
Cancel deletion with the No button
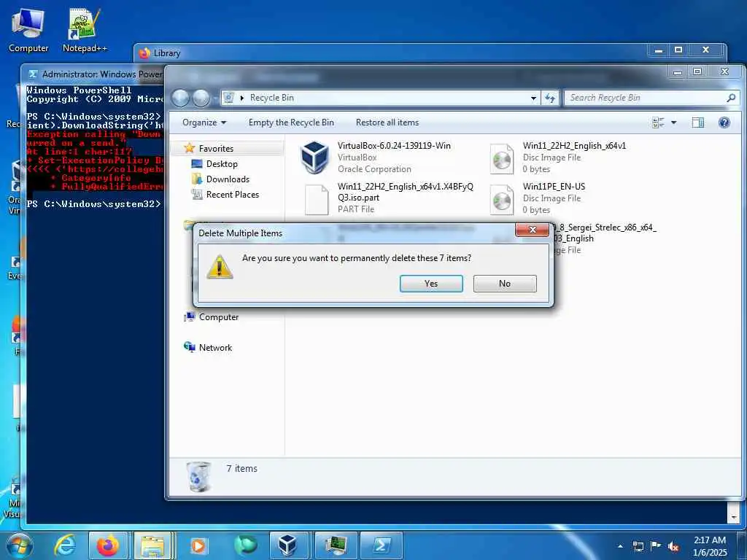[x=505, y=284]
